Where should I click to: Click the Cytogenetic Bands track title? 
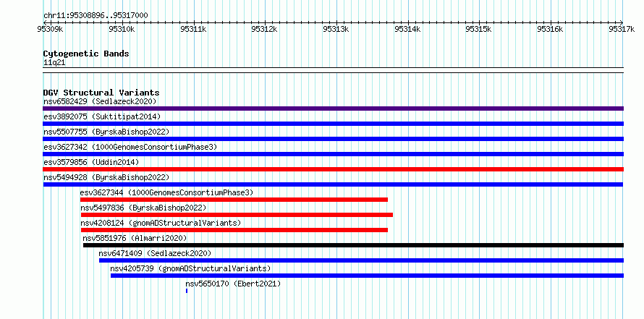click(86, 54)
